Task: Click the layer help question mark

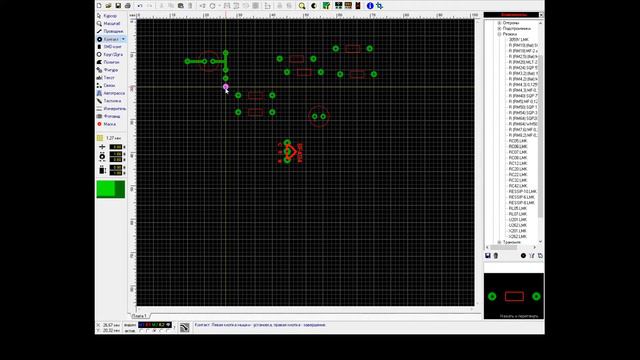Action: (174, 327)
